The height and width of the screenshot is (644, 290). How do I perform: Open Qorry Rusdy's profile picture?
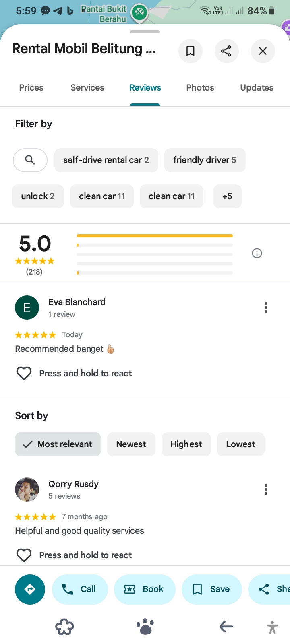pos(27,489)
